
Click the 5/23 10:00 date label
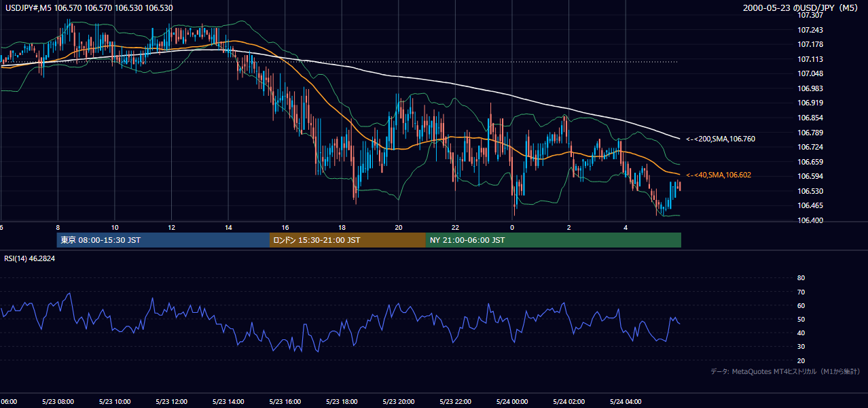(114, 402)
